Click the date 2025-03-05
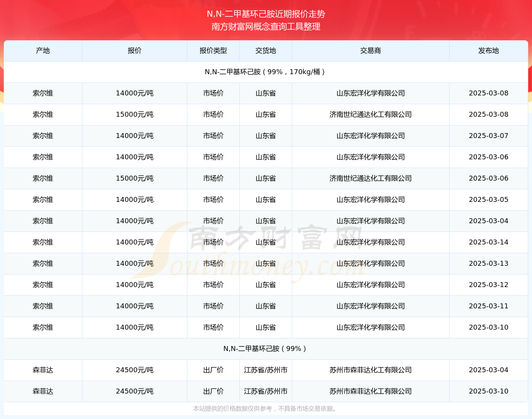Image resolution: width=532 pixels, height=419 pixels. [489, 200]
